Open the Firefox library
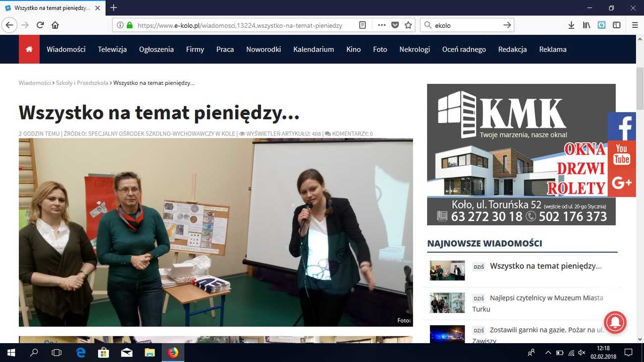Image resolution: width=644 pixels, height=362 pixels. (x=587, y=25)
